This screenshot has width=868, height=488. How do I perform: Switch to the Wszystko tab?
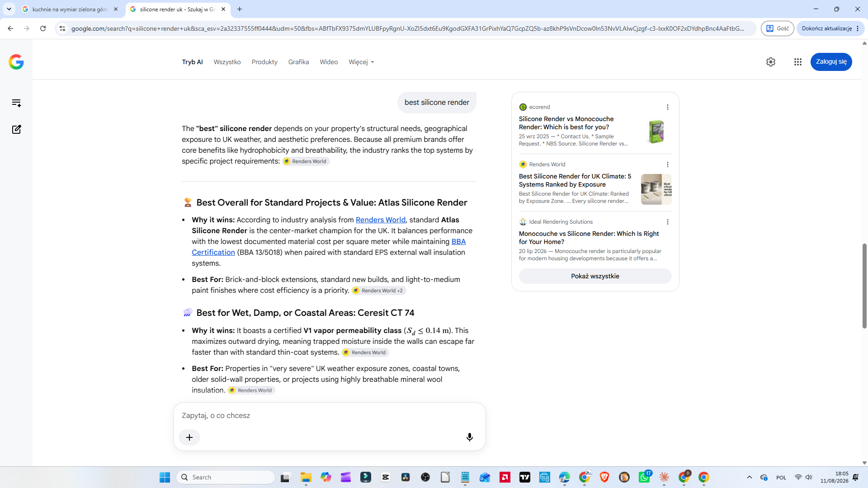(227, 62)
